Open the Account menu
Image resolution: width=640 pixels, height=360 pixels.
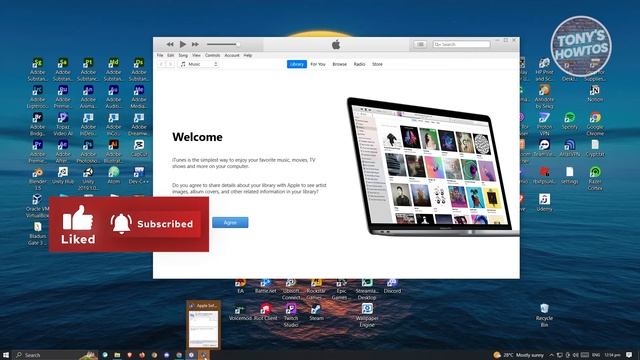(232, 55)
